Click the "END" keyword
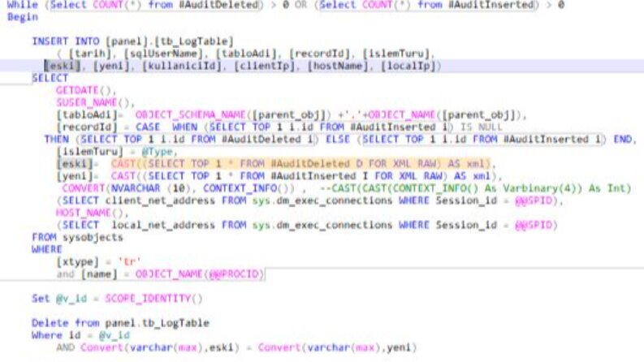 pos(623,139)
